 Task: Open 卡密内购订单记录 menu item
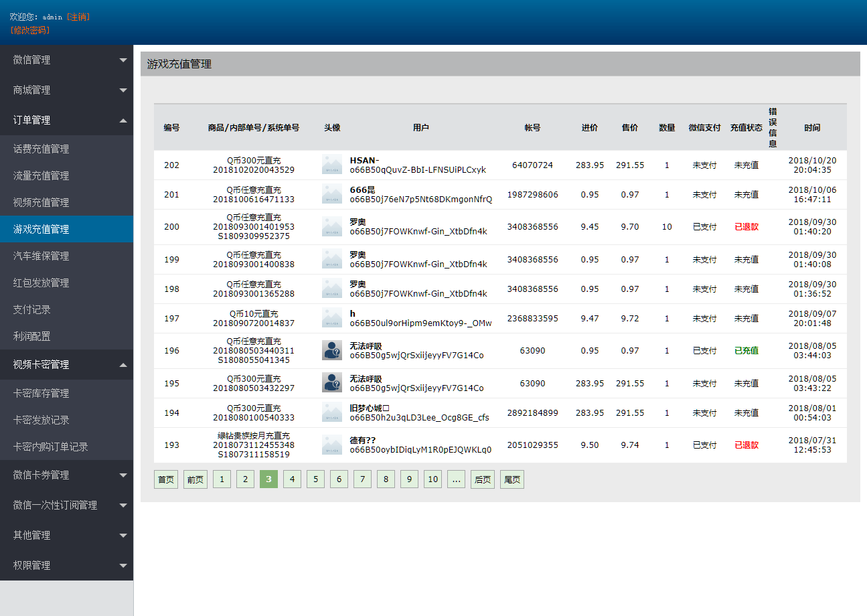(66, 447)
